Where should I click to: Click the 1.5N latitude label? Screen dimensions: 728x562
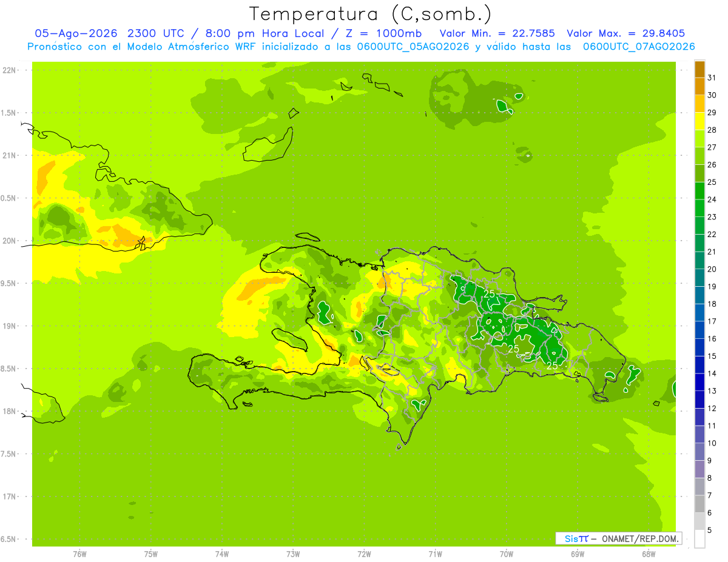coord(9,113)
